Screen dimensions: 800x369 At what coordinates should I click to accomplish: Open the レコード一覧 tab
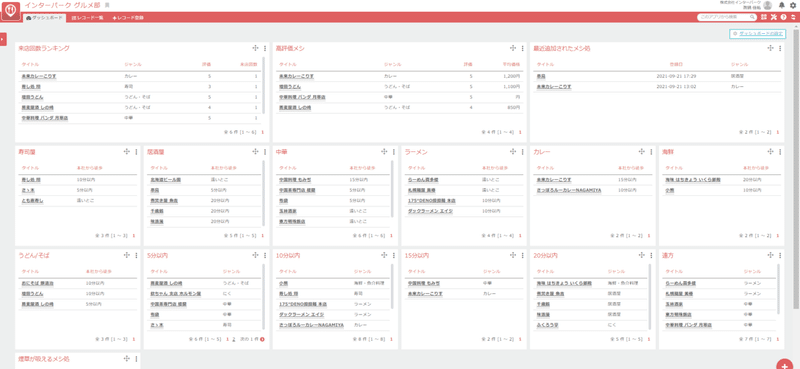coord(87,18)
